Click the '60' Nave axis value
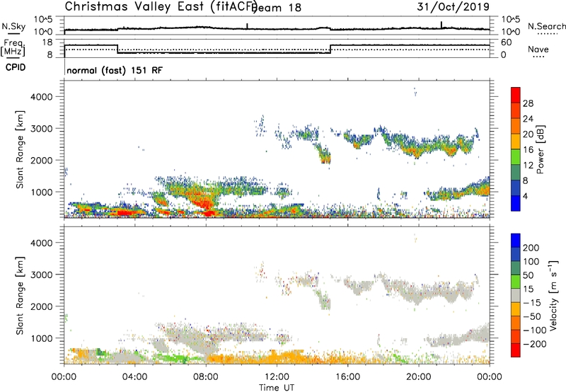 [x=506, y=42]
